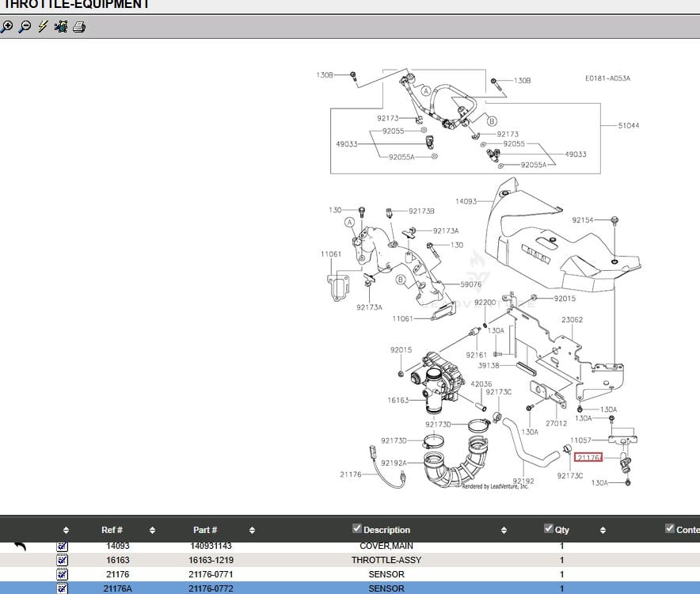This screenshot has width=700, height=594.
Task: Click the lightning bolt toolbar icon
Action: (43, 27)
